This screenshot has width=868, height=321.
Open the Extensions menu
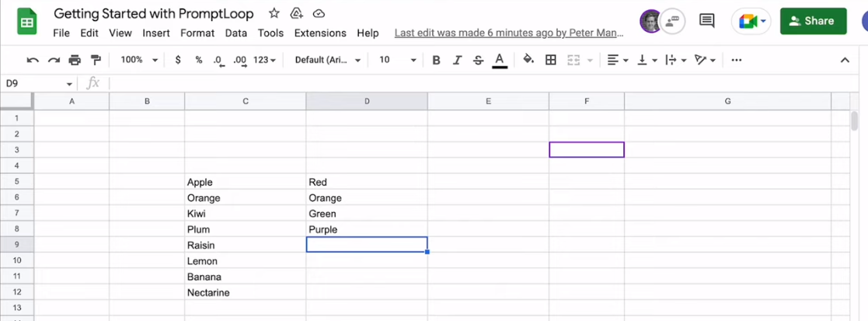(320, 33)
